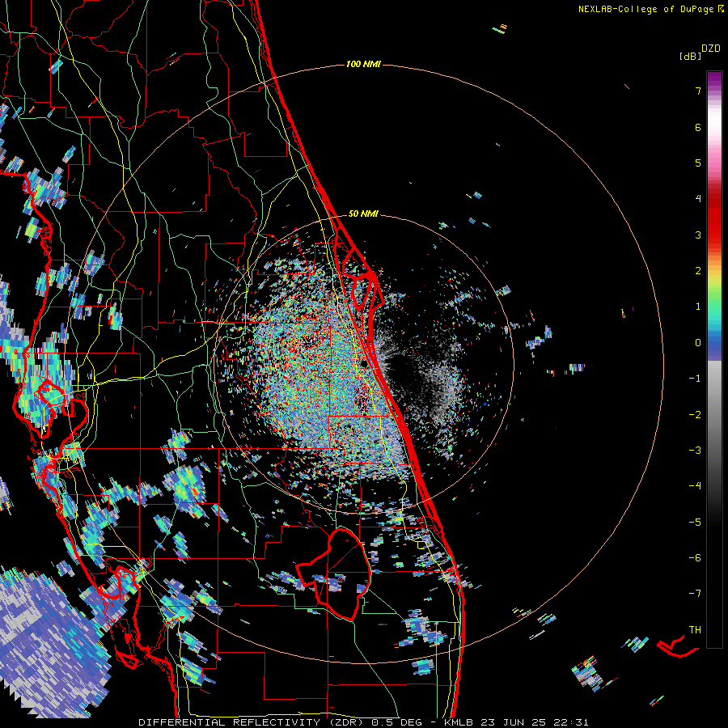This screenshot has width=728, height=728.
Task: Click the 2 value on the color scale
Action: tap(698, 271)
